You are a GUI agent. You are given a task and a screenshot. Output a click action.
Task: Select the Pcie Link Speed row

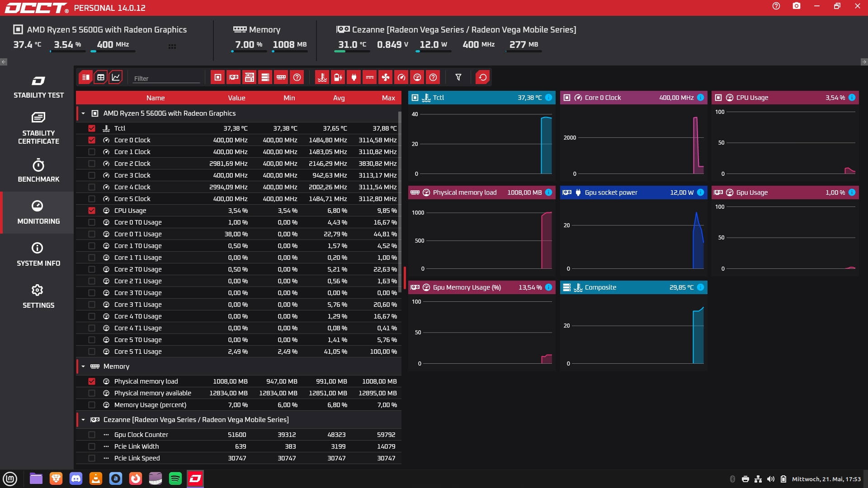239,458
